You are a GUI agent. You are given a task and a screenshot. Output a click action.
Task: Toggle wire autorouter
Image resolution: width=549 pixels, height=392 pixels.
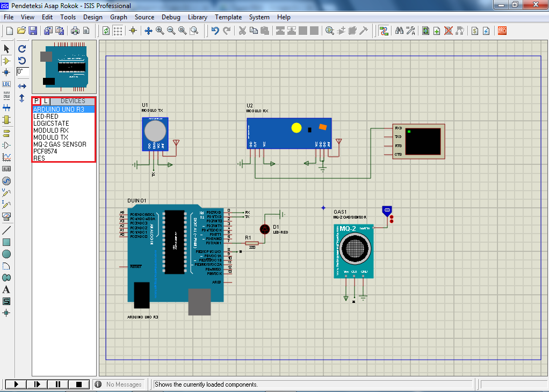point(384,31)
